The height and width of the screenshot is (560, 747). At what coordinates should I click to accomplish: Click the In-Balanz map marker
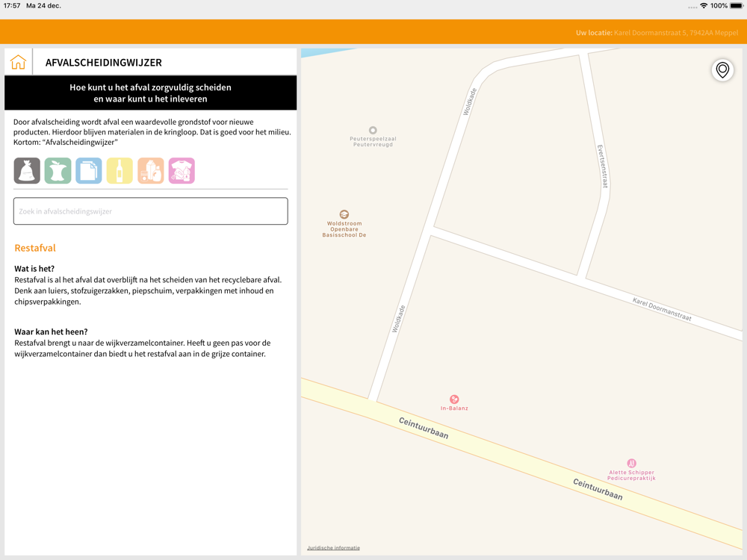click(x=454, y=399)
